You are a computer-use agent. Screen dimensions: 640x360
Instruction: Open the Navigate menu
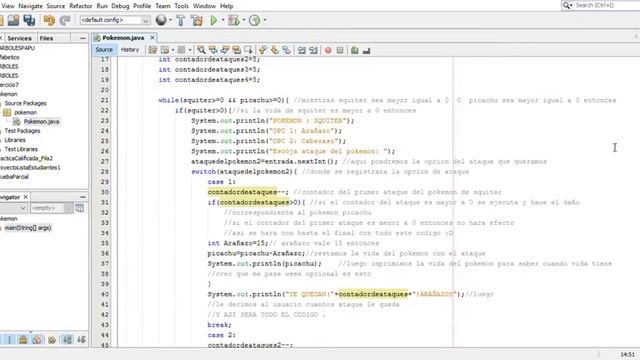pyautogui.click(x=30, y=6)
